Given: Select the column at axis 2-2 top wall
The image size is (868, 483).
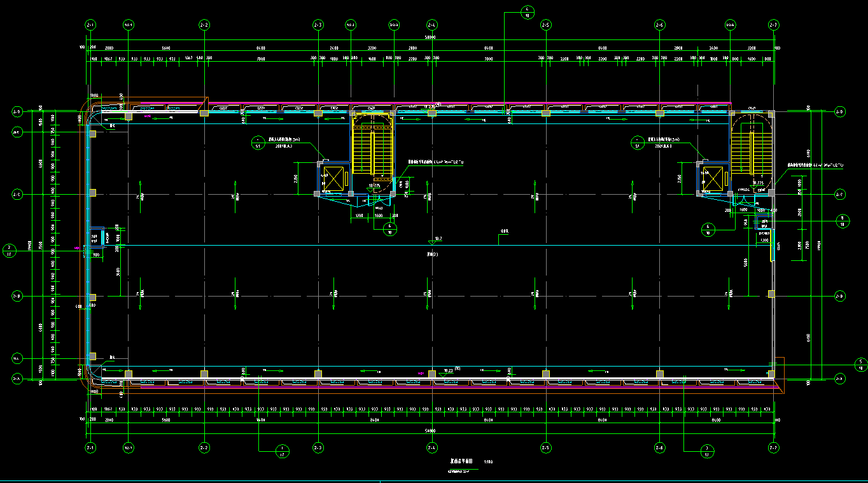Looking at the screenshot, I should point(204,113).
